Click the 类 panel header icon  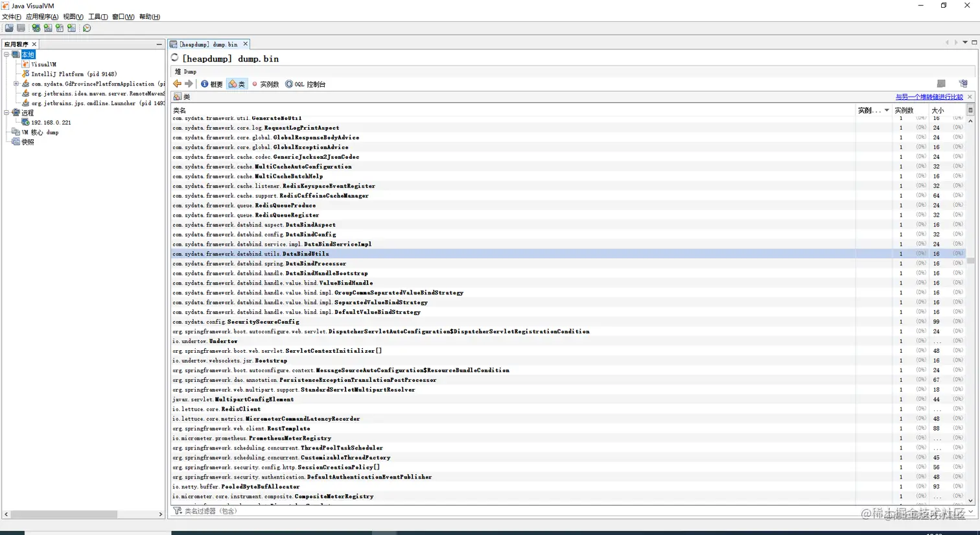[177, 97]
